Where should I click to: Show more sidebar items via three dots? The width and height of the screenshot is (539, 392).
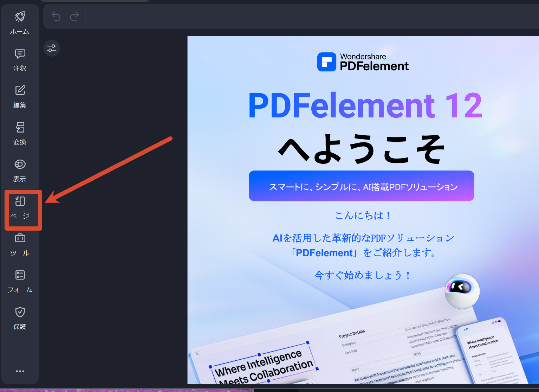pyautogui.click(x=20, y=371)
